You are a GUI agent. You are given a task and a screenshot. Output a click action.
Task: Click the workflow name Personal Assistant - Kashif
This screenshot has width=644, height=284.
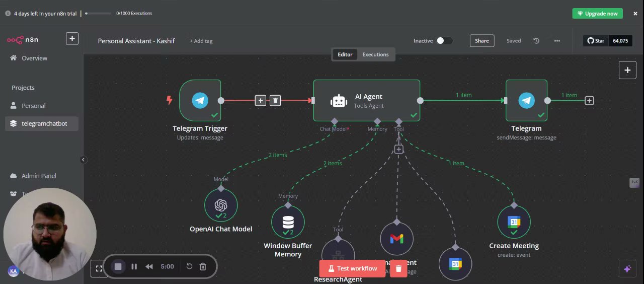(136, 41)
